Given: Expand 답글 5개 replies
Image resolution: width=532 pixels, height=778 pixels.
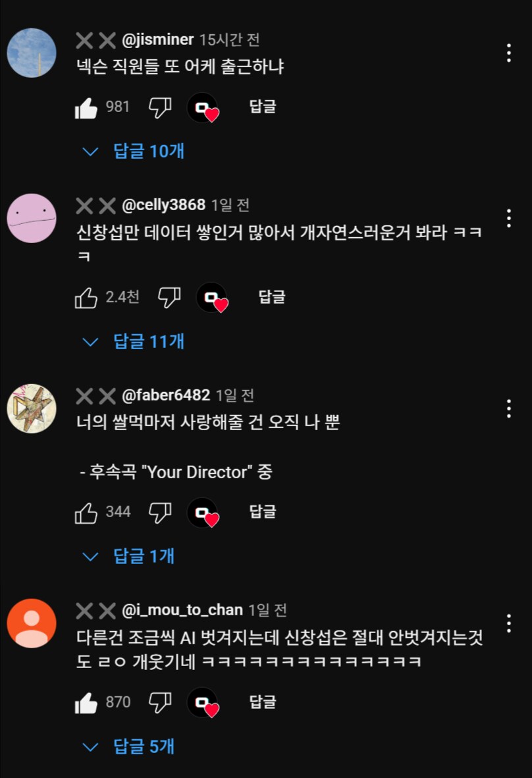Looking at the screenshot, I should pyautogui.click(x=129, y=747).
